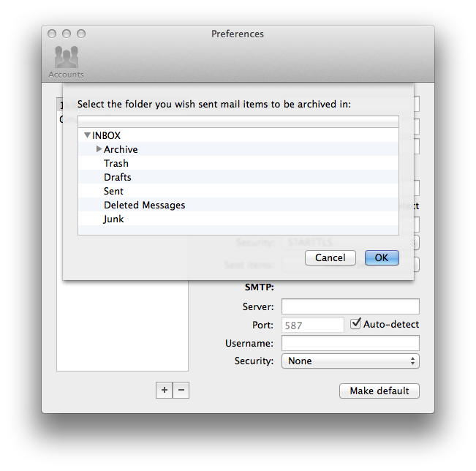
Task: Choose the Trash folder
Action: [x=238, y=163]
